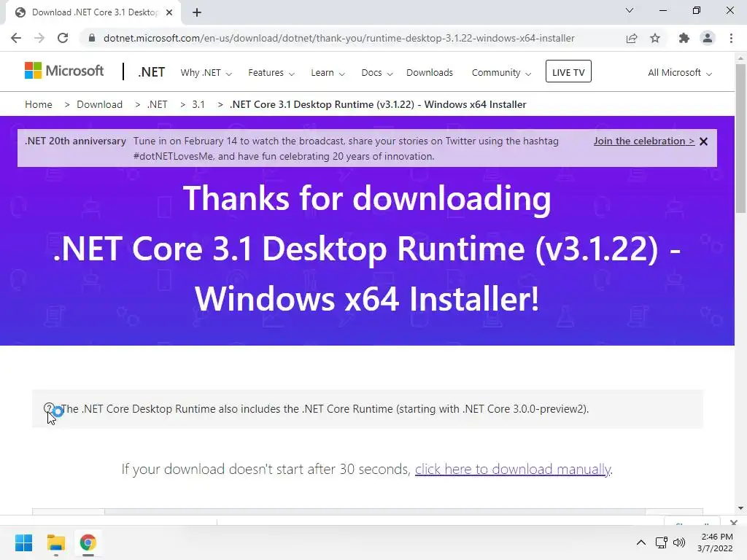The image size is (747, 560).
Task: Click the info icon beside runtime note
Action: click(49, 408)
